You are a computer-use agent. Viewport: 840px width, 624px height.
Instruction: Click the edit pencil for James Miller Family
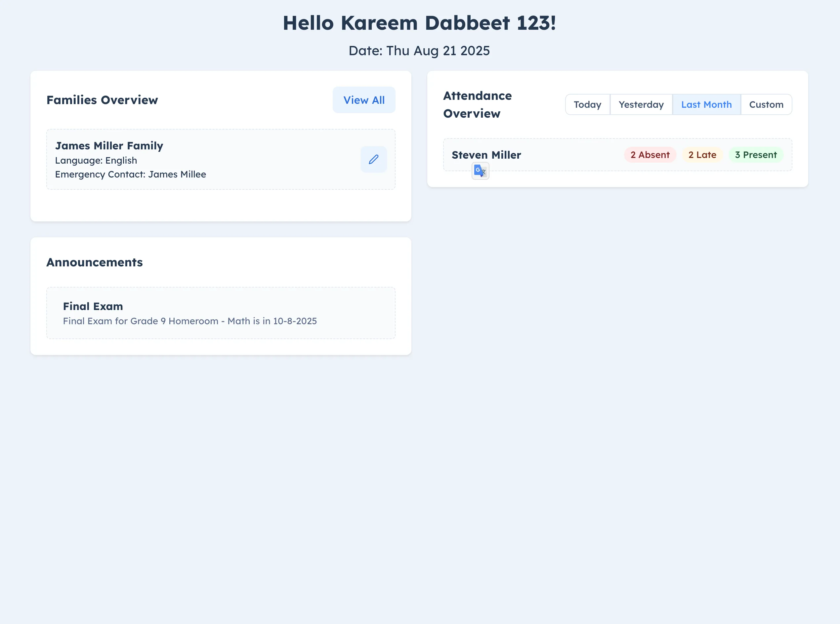coord(373,159)
